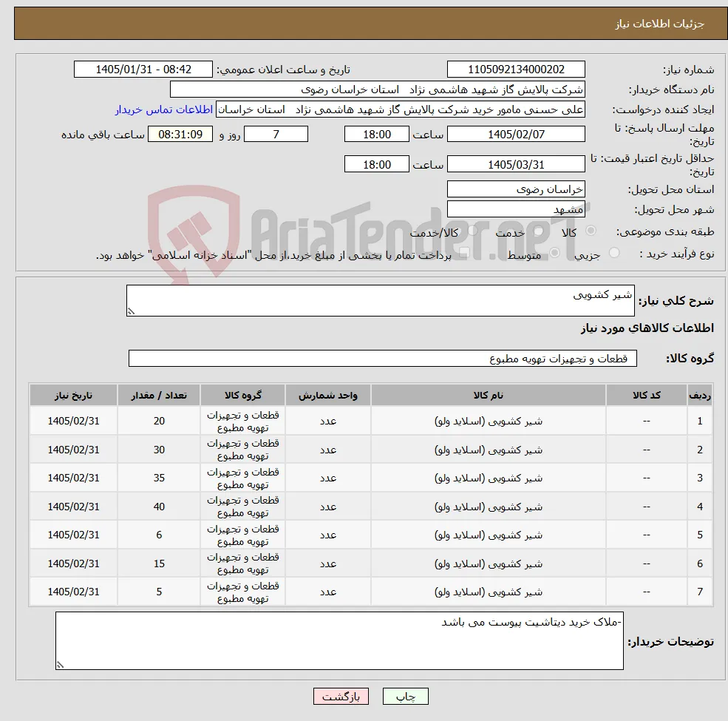
Task: Click the delivery province field خراسان رضوی
Action: [x=516, y=189]
